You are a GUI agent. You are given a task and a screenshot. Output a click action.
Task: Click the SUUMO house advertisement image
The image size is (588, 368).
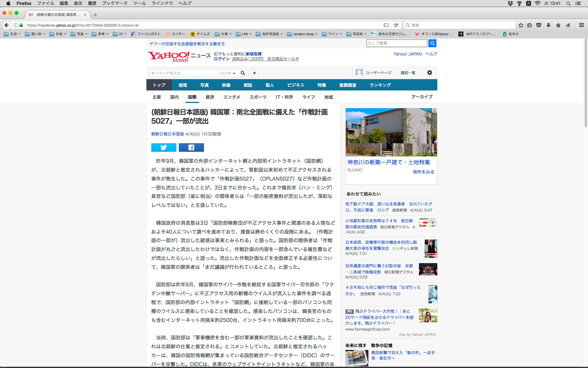[391, 132]
